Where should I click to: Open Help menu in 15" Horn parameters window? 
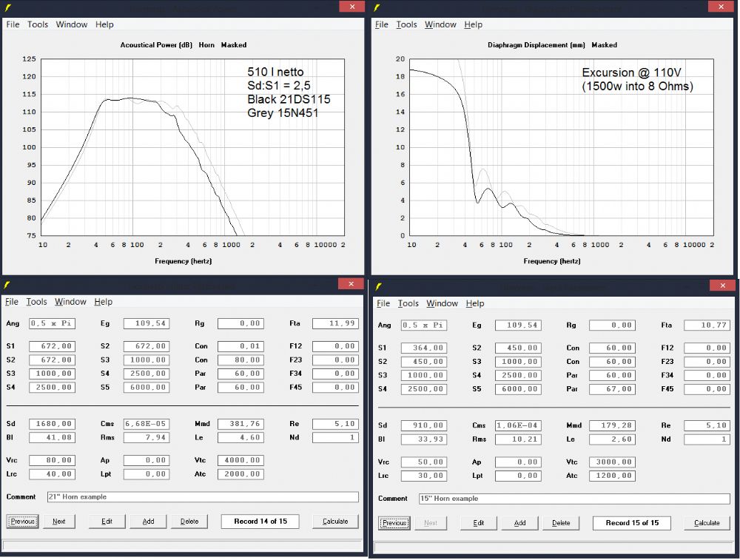[475, 303]
